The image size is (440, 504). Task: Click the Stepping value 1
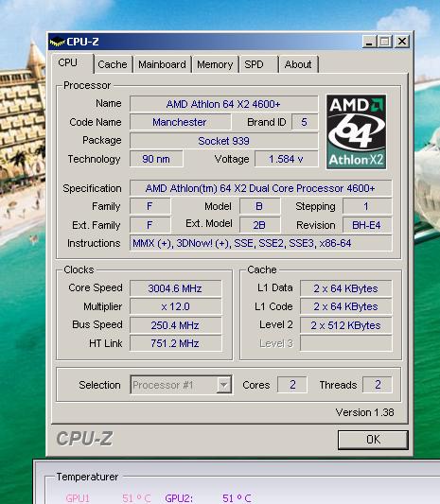(x=367, y=206)
